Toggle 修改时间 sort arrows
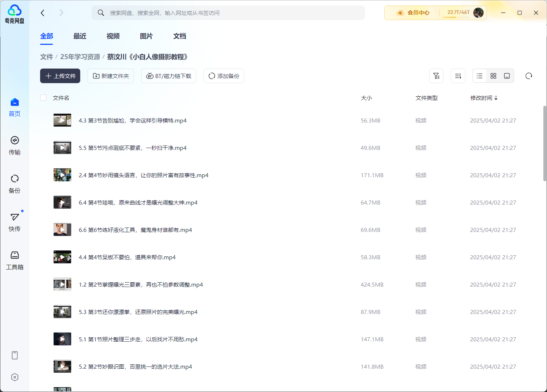The height and width of the screenshot is (392, 547). tap(496, 98)
